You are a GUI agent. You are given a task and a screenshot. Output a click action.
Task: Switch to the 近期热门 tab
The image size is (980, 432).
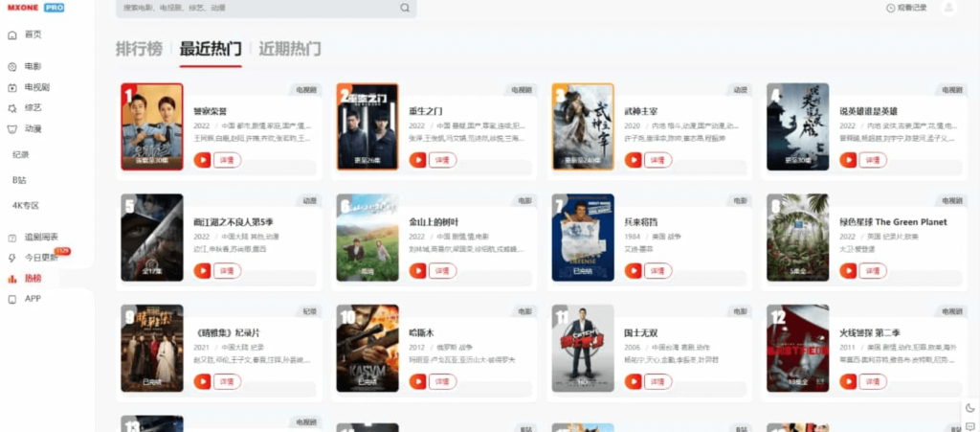pos(290,49)
